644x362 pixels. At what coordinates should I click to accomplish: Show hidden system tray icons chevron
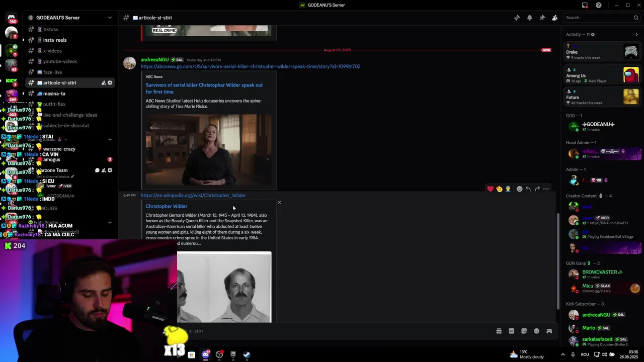562,354
